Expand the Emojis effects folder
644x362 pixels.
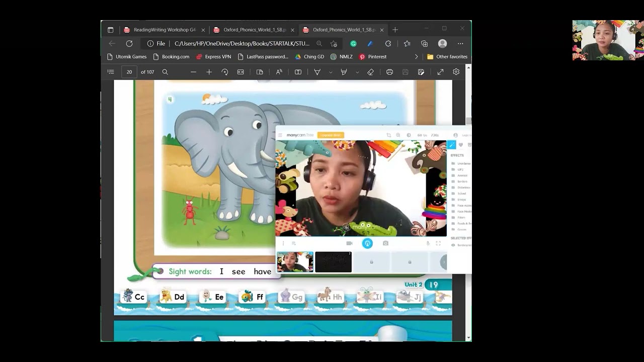459,200
